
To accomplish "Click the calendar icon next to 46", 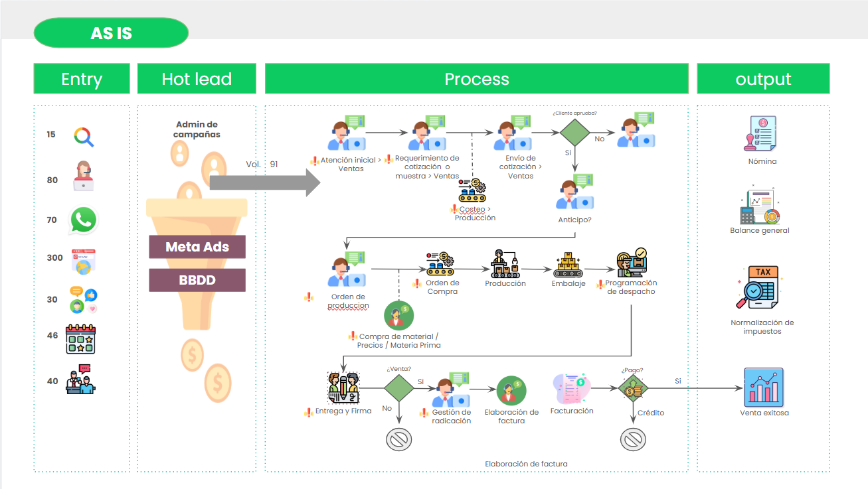I will [80, 338].
